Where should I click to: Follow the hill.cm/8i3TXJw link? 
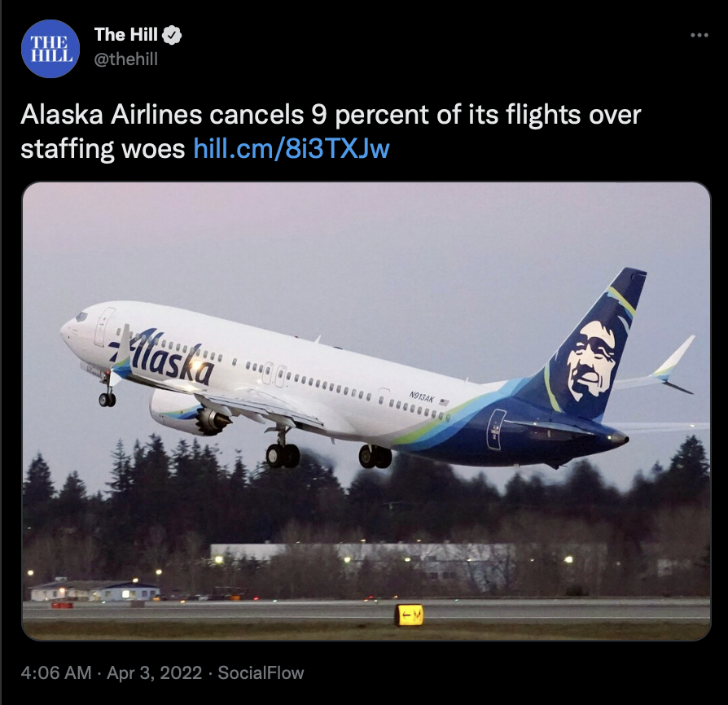[x=291, y=149]
